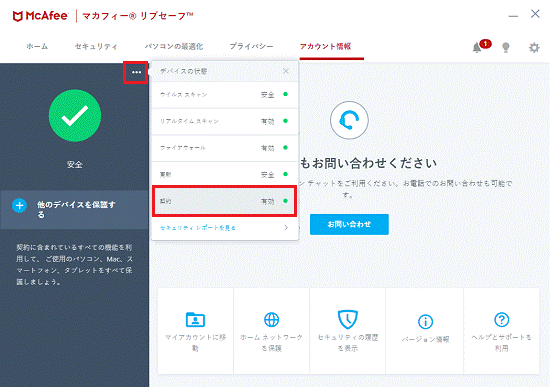Click green dot on ウイルススキャン row

pos(286,94)
